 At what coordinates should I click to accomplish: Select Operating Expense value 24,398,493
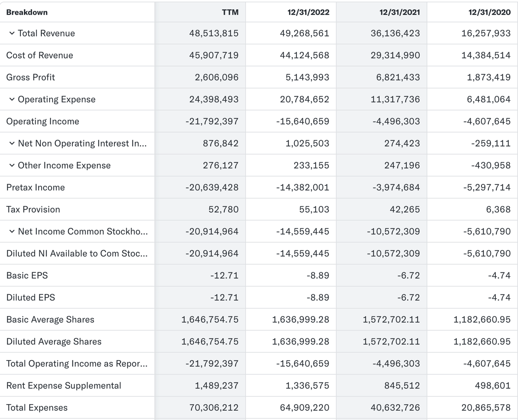point(214,99)
